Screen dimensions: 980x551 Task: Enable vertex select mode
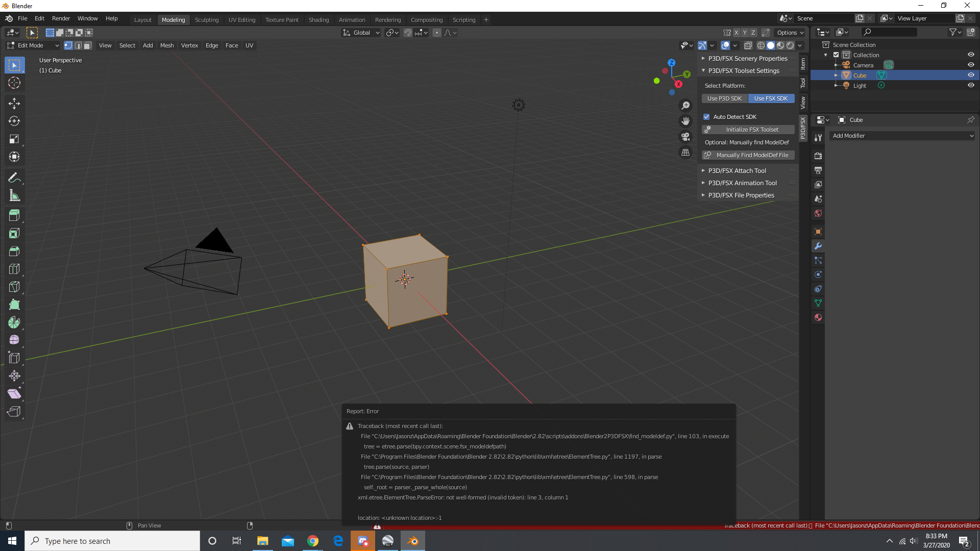click(x=68, y=45)
